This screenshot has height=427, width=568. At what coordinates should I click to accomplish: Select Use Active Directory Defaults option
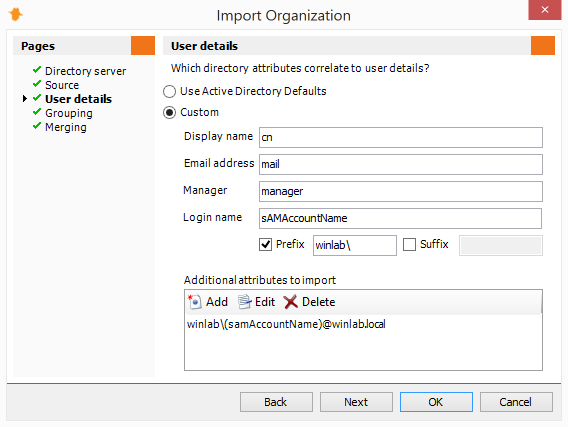pos(169,91)
